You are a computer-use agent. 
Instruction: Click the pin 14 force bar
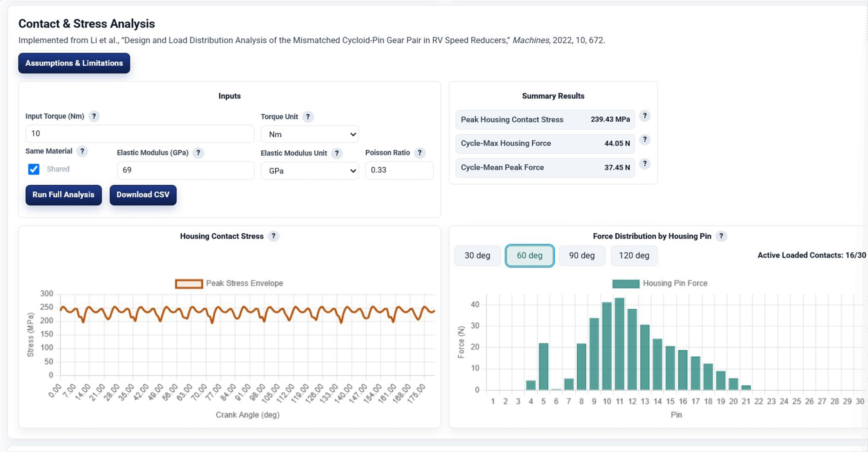coord(657,364)
